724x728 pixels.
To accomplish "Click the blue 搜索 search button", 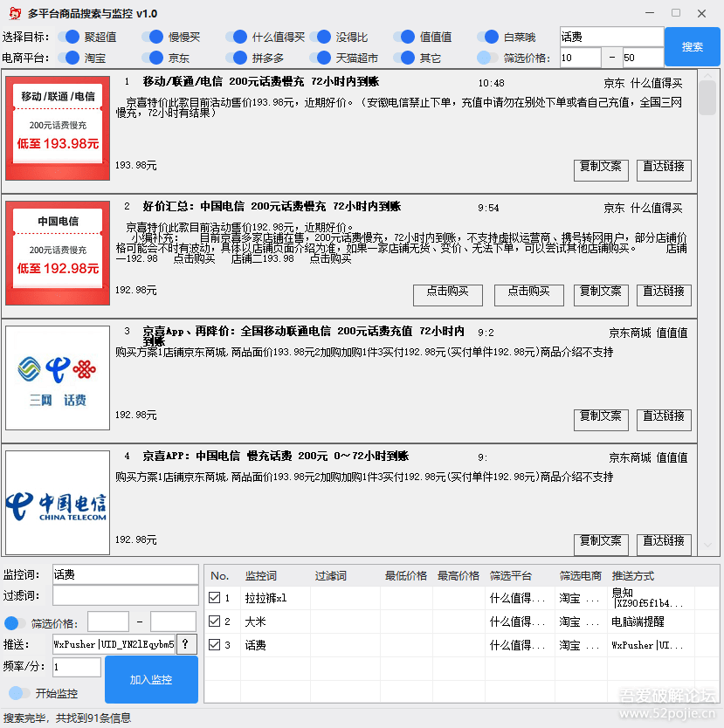I will tap(693, 46).
